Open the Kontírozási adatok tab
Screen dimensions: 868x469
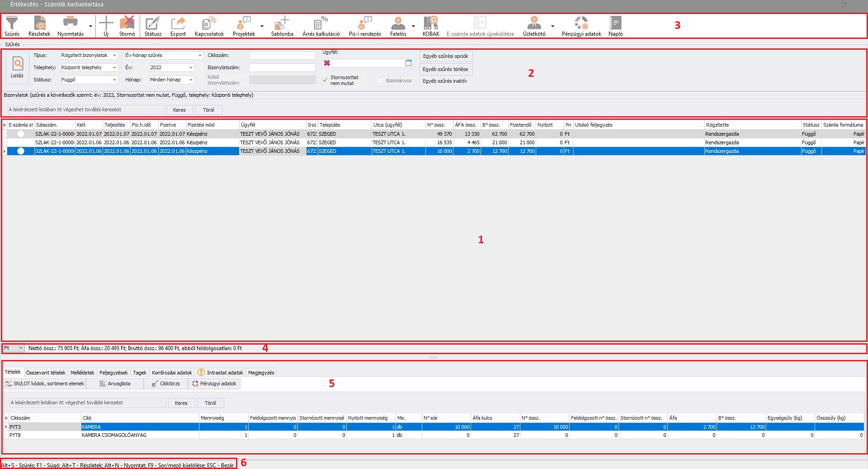coord(172,373)
